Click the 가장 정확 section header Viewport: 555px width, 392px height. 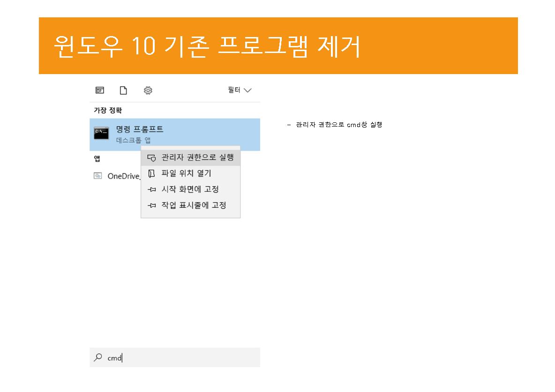click(108, 110)
